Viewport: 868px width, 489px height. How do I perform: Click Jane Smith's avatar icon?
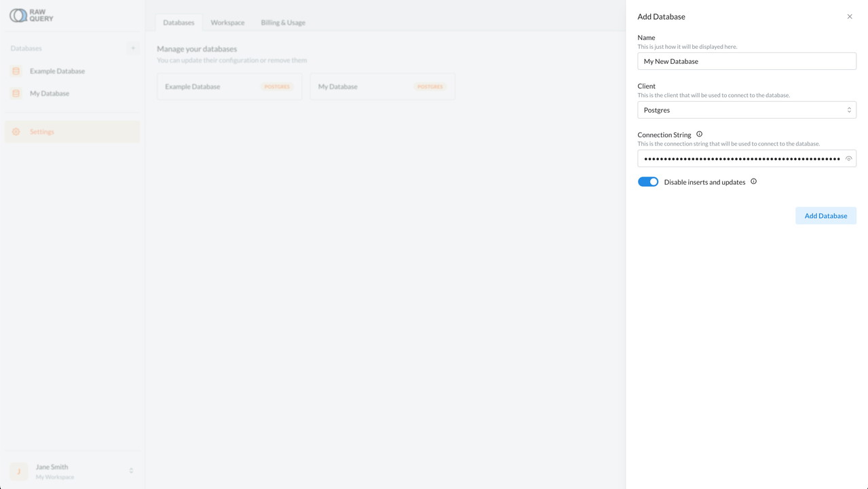(x=19, y=471)
